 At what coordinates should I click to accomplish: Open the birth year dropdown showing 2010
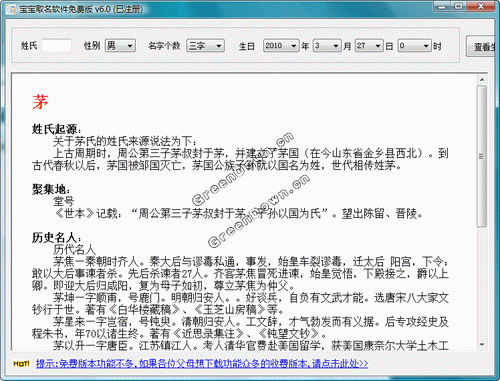(x=281, y=45)
